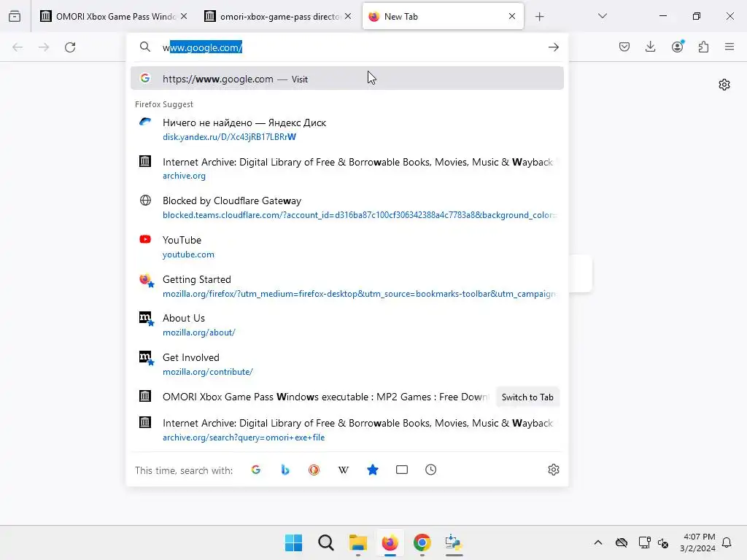The height and width of the screenshot is (560, 747).
Task: Open the Firefox application menu
Action: tap(729, 47)
